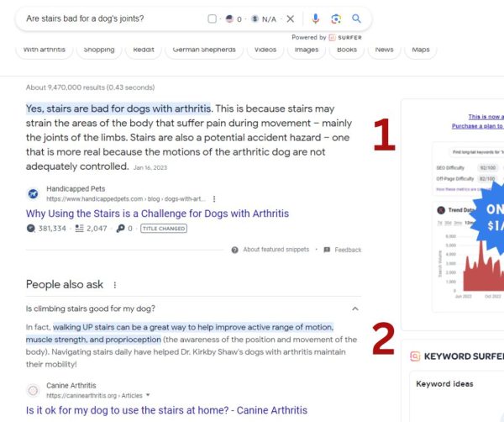Click 'About 9,470,000 results' text

(x=90, y=87)
